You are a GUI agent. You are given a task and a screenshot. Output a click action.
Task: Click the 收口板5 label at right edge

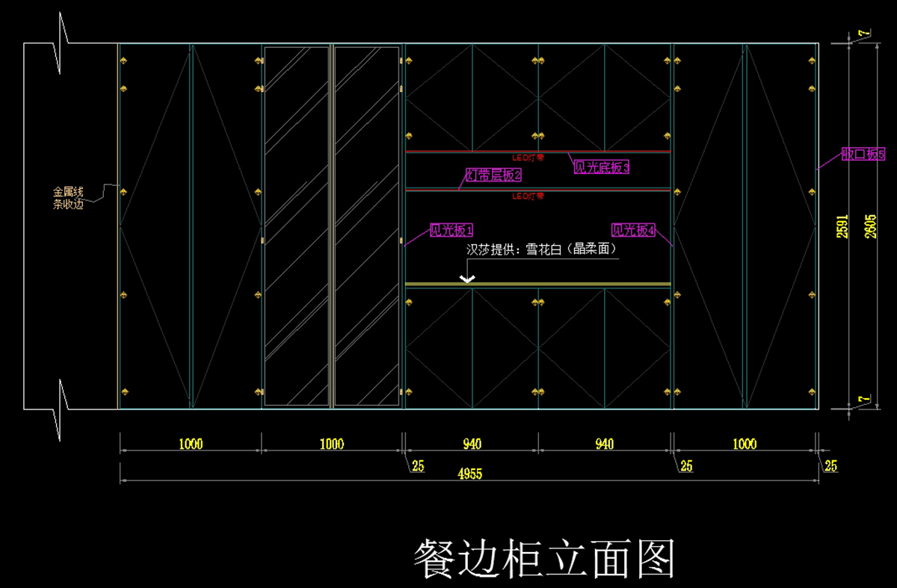(x=863, y=154)
